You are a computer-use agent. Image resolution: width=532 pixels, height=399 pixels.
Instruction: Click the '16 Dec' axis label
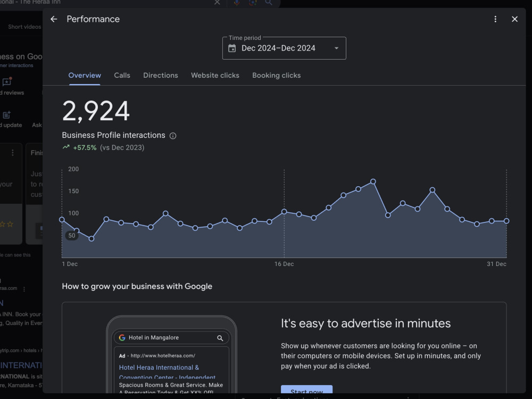point(284,264)
